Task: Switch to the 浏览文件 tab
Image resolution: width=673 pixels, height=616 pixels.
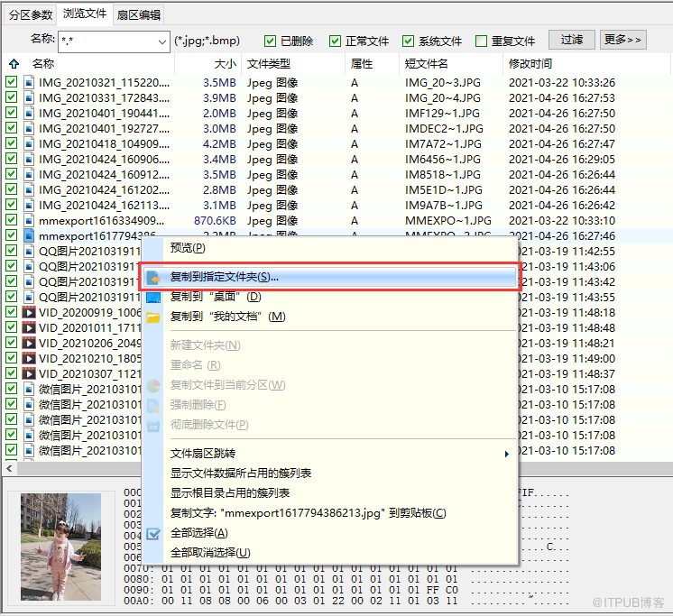Action: [85, 14]
